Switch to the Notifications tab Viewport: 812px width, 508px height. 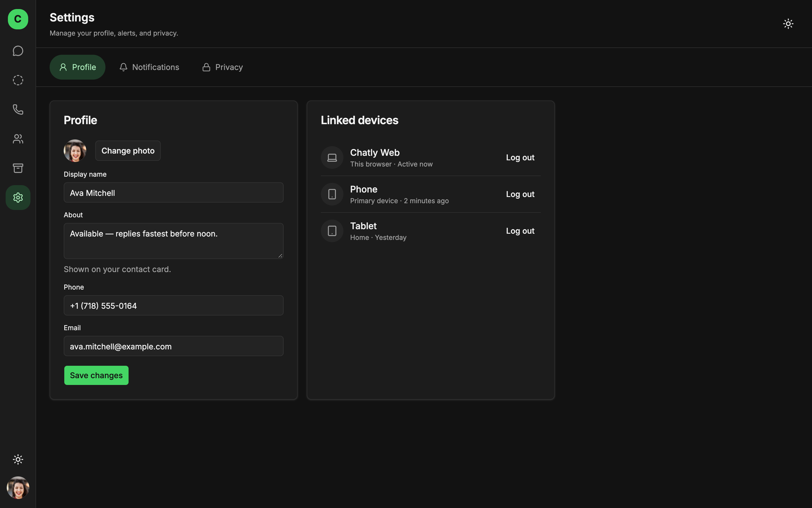tap(149, 67)
